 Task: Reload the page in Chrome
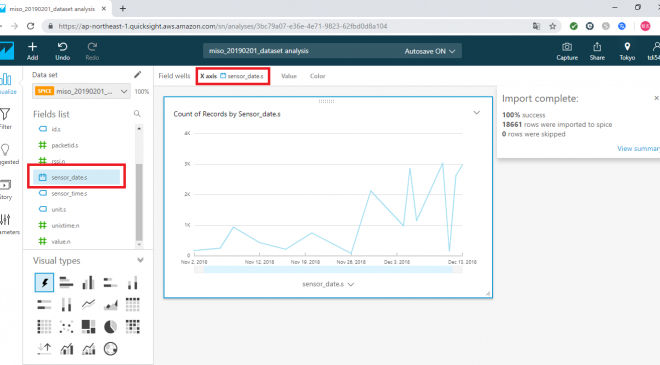pyautogui.click(x=30, y=26)
